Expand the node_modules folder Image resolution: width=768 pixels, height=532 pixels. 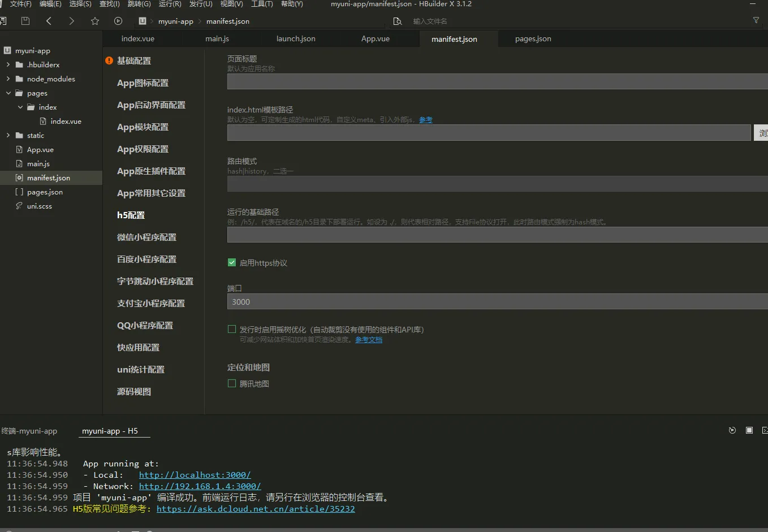point(8,79)
